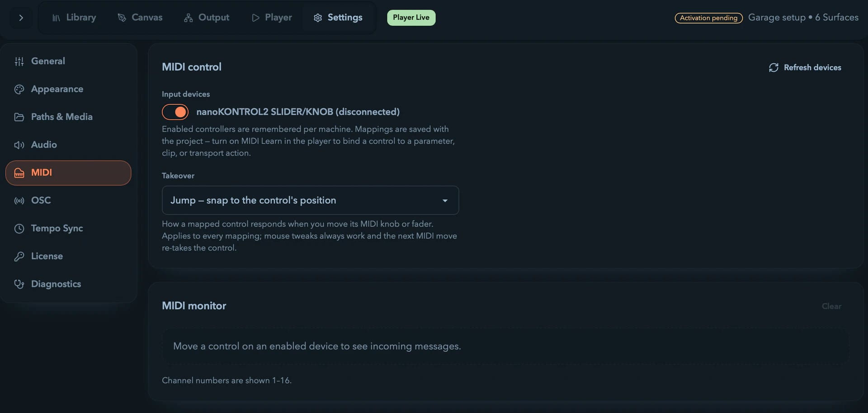This screenshot has width=868, height=413.
Task: Go to the Output tab
Action: [x=207, y=18]
